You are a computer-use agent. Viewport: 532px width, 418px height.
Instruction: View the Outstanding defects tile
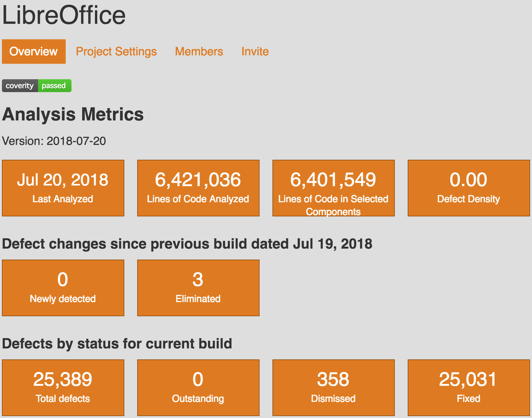coord(198,388)
